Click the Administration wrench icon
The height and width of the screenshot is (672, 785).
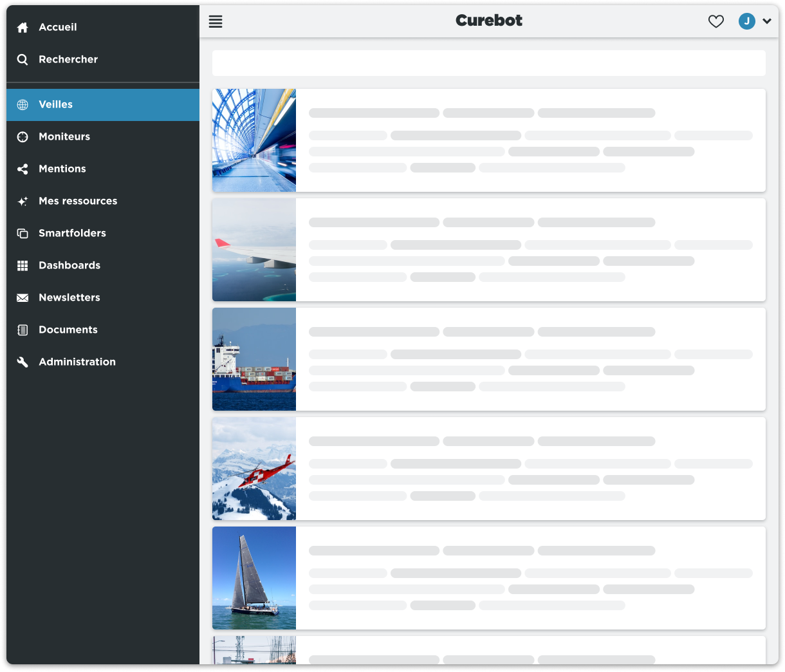23,362
